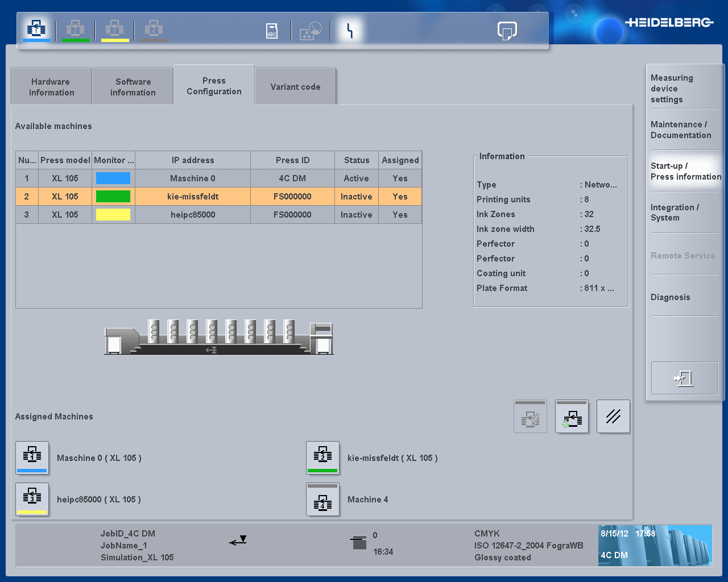This screenshot has height=582, width=728.
Task: Click the highlighted service lightning icon in toolbar
Action: point(349,30)
